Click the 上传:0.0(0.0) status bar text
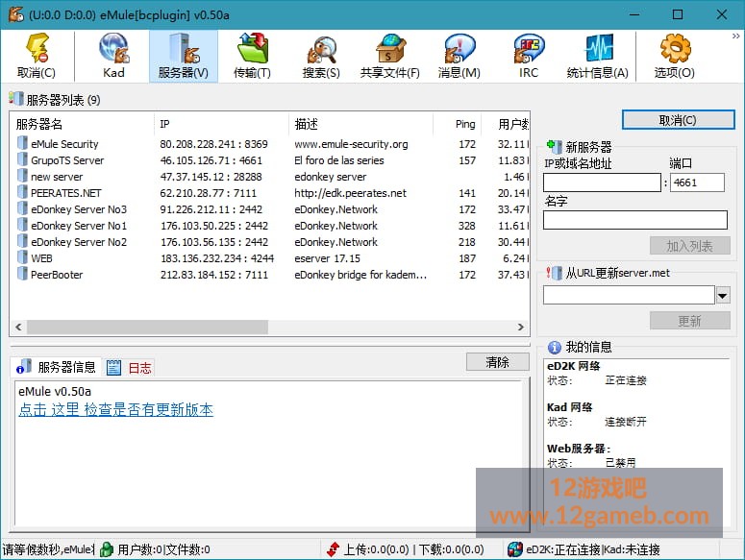The width and height of the screenshot is (745, 560). [x=376, y=549]
